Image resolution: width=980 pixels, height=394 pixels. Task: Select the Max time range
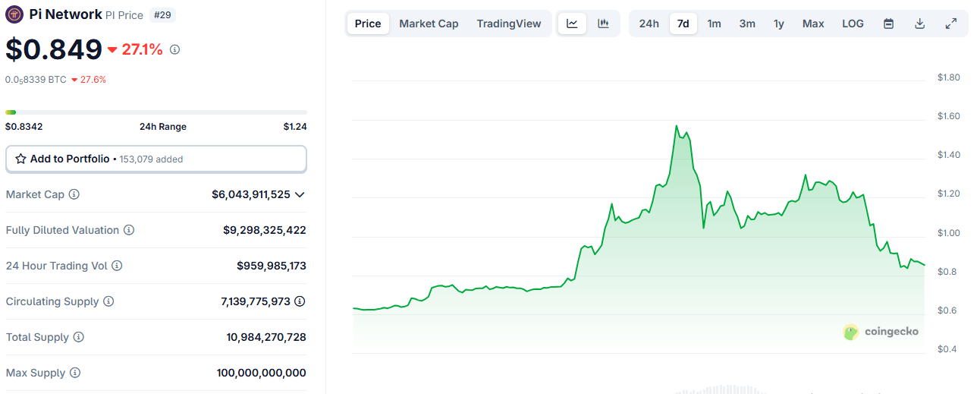coord(812,24)
